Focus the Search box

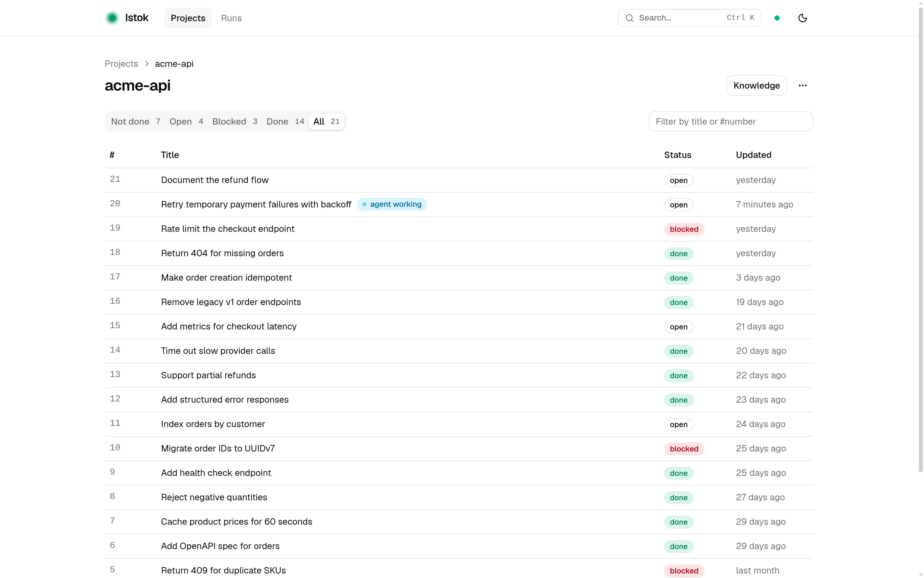(689, 18)
